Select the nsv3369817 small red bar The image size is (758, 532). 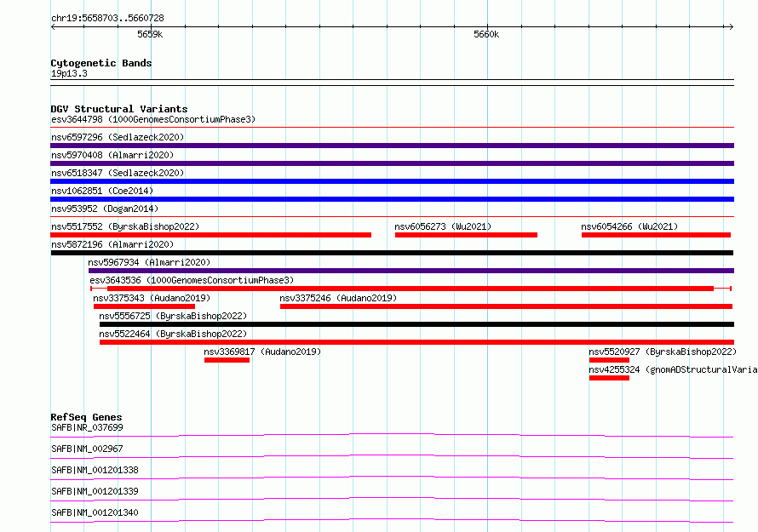pyautogui.click(x=227, y=360)
